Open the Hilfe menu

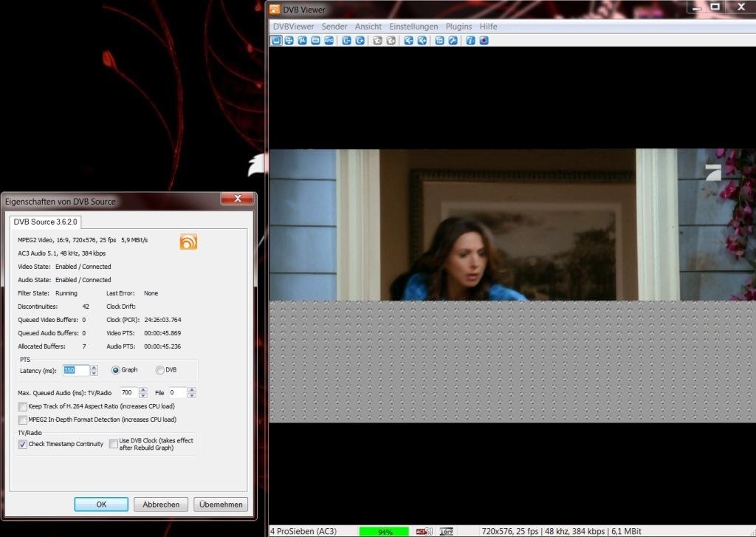coord(488,27)
